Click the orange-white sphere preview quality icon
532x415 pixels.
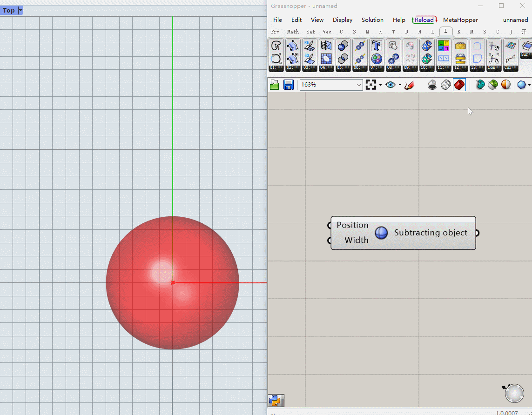coord(506,85)
